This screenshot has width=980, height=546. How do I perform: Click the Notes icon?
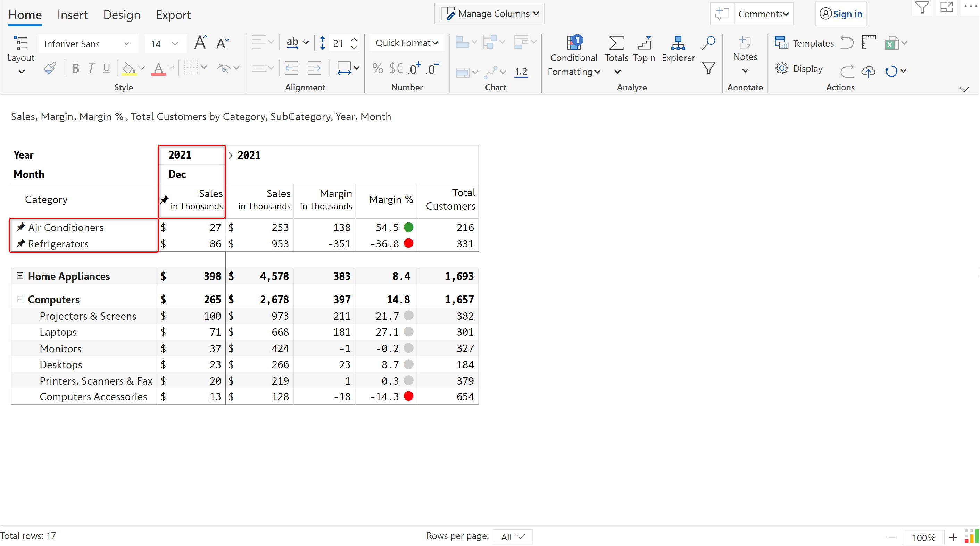tap(745, 43)
